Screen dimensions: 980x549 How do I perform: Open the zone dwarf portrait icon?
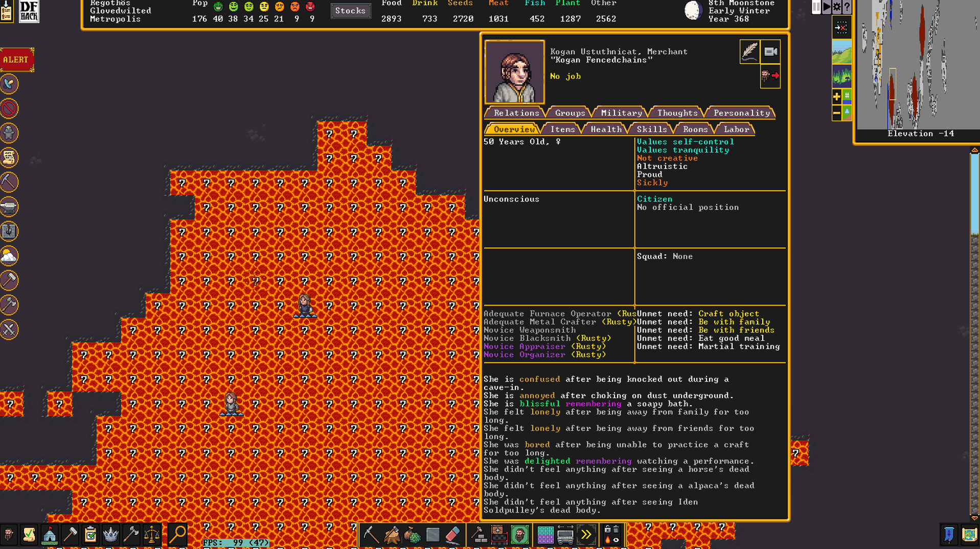[x=520, y=535]
